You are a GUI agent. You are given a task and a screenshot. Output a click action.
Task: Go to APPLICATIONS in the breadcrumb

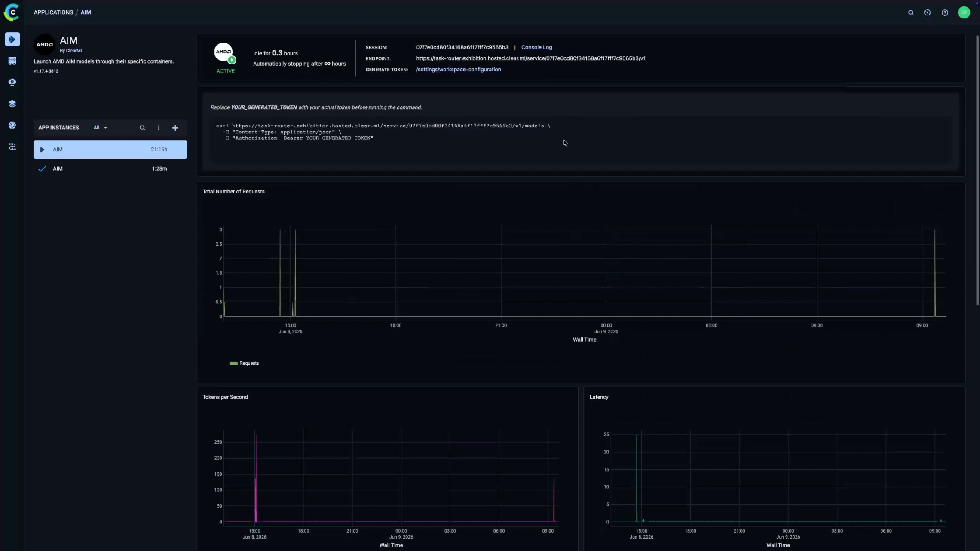click(x=53, y=12)
